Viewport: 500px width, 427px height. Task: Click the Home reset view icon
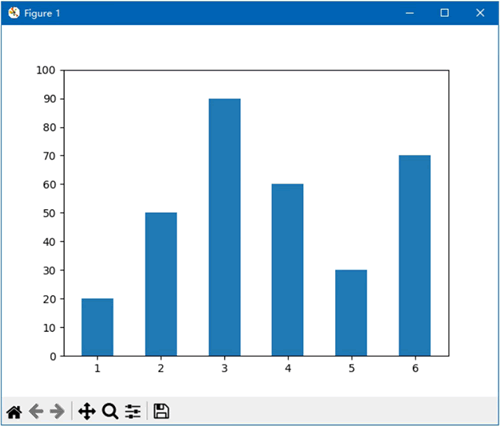[x=15, y=412]
